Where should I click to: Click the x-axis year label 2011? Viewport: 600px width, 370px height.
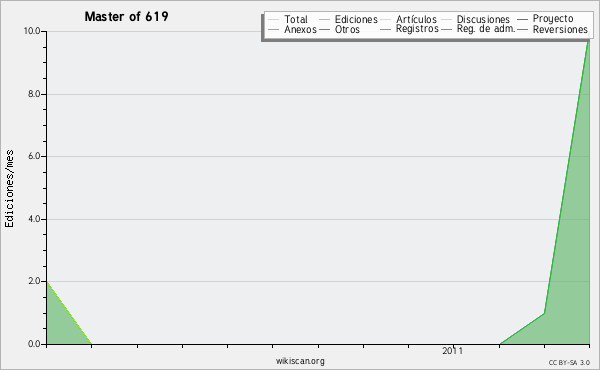[x=452, y=351]
